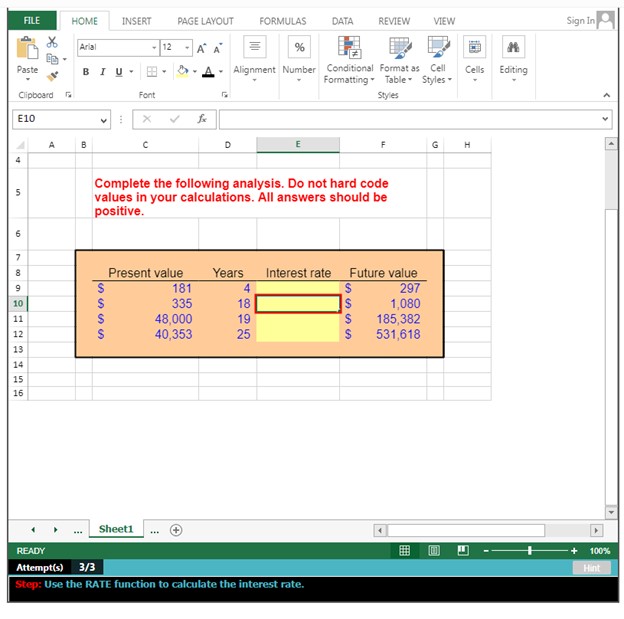This screenshot has width=624, height=619.
Task: Click the Paste clipboard icon
Action: pos(27,48)
